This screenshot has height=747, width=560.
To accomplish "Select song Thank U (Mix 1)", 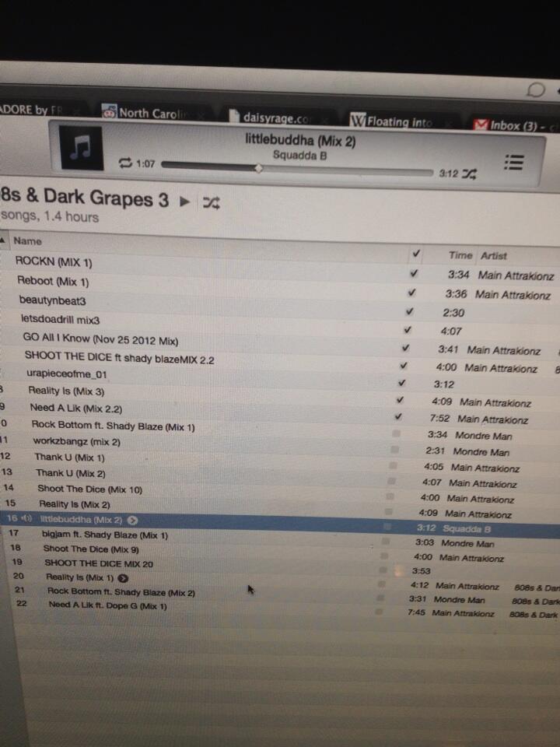I will coord(69,458).
